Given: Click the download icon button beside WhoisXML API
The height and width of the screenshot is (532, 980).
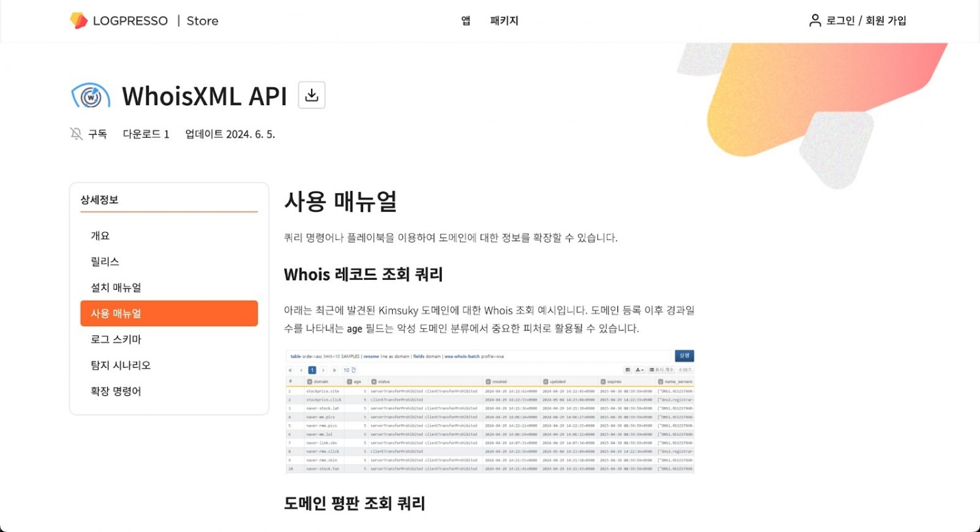Looking at the screenshot, I should 312,95.
